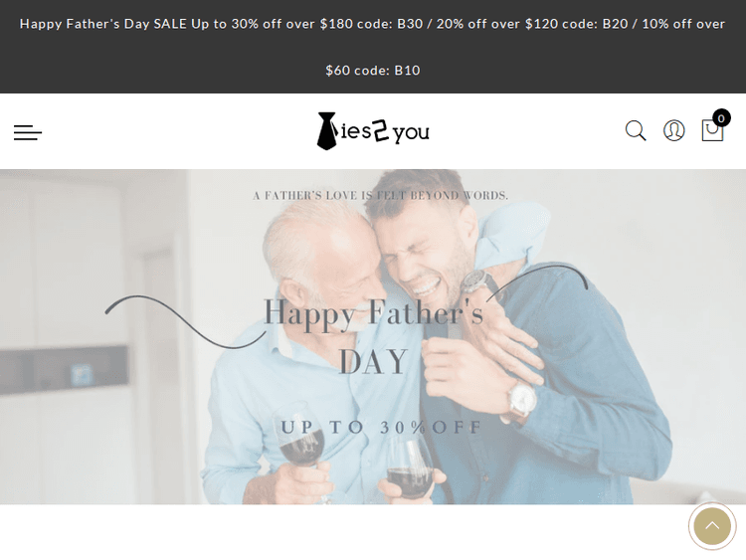Click the "10% off over" text in top bar
Image resolution: width=746 pixels, height=560 pixels.
click(x=683, y=24)
